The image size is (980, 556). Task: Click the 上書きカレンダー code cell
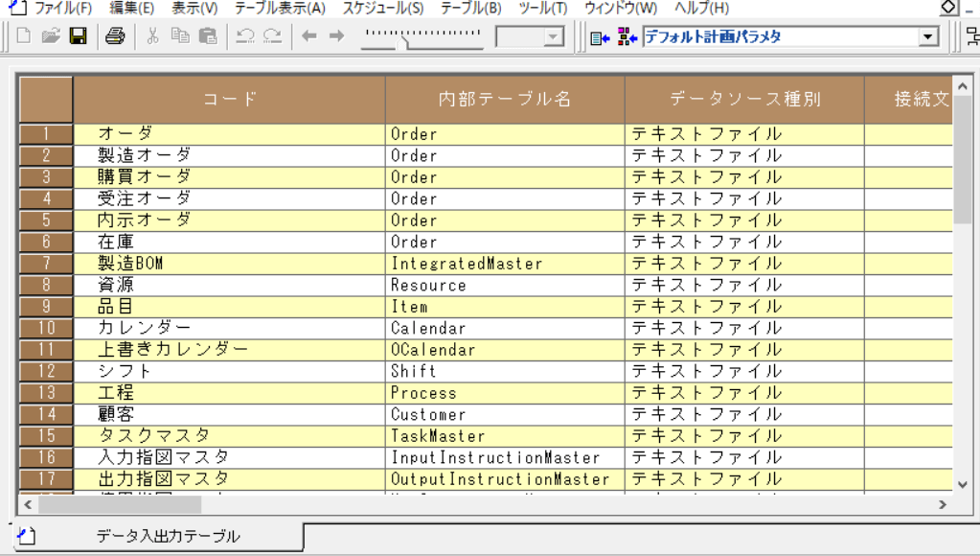coord(229,350)
